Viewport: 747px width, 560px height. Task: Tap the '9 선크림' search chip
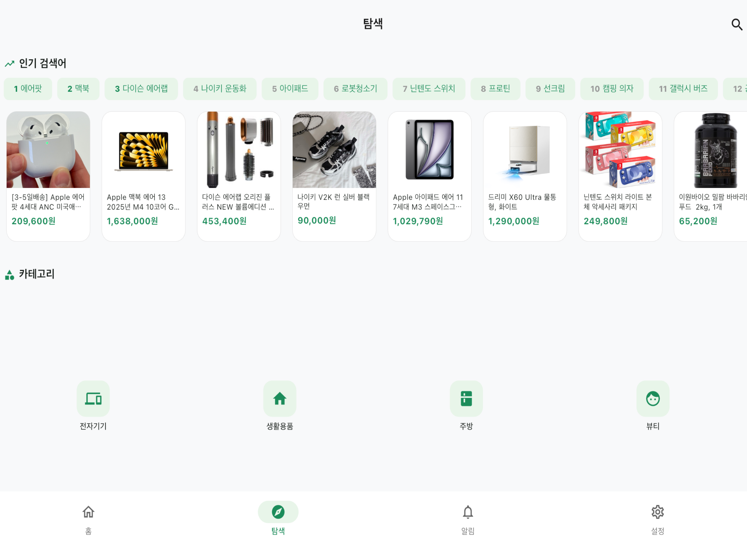click(550, 89)
